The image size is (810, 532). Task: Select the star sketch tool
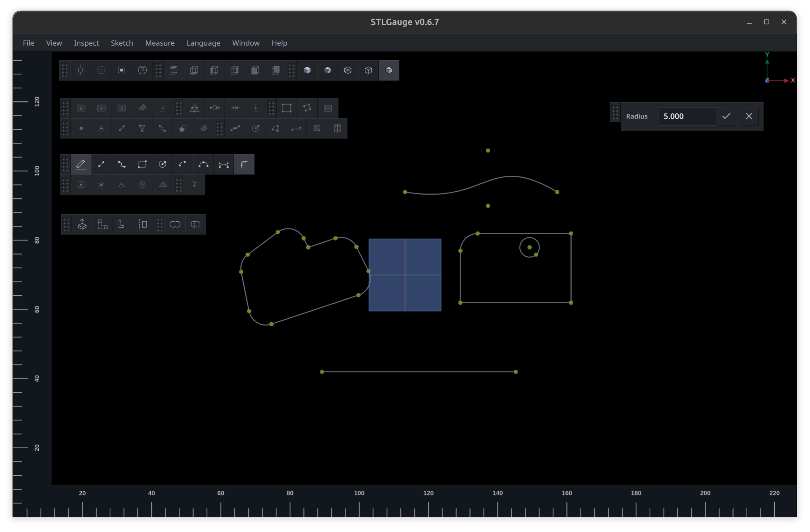point(101,185)
